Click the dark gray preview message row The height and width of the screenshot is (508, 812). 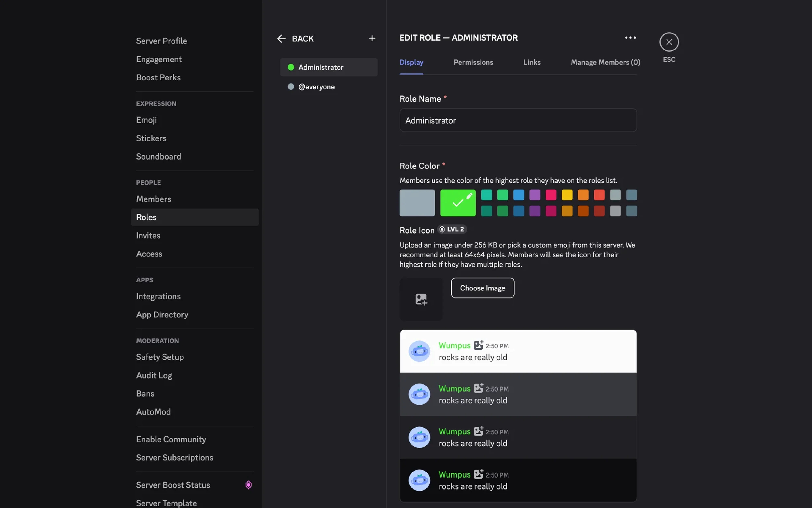tap(518, 394)
